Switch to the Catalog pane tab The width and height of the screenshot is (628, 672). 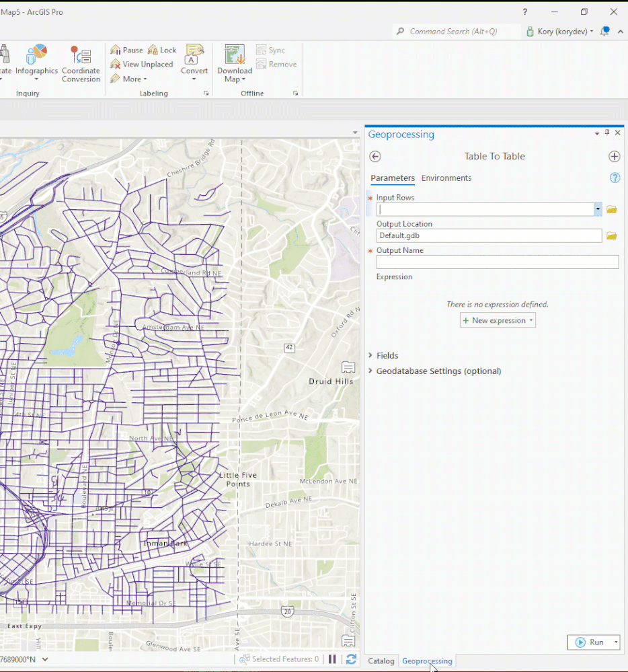pos(381,661)
